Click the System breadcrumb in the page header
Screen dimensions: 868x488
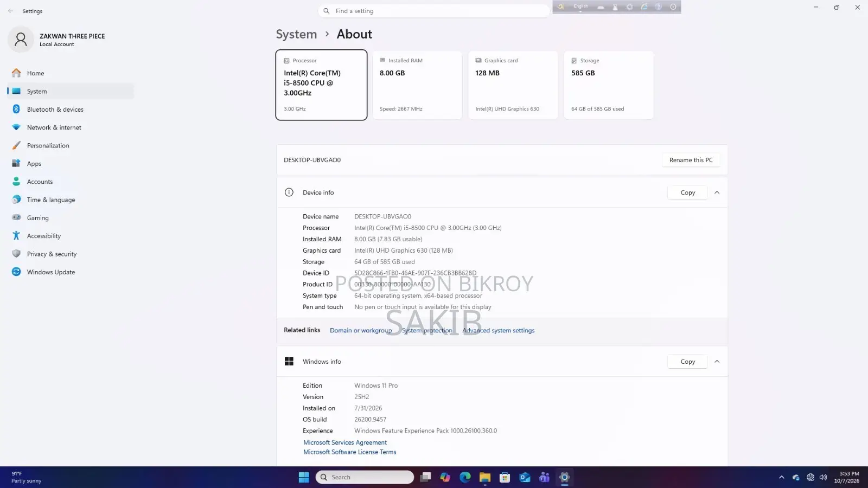[296, 34]
